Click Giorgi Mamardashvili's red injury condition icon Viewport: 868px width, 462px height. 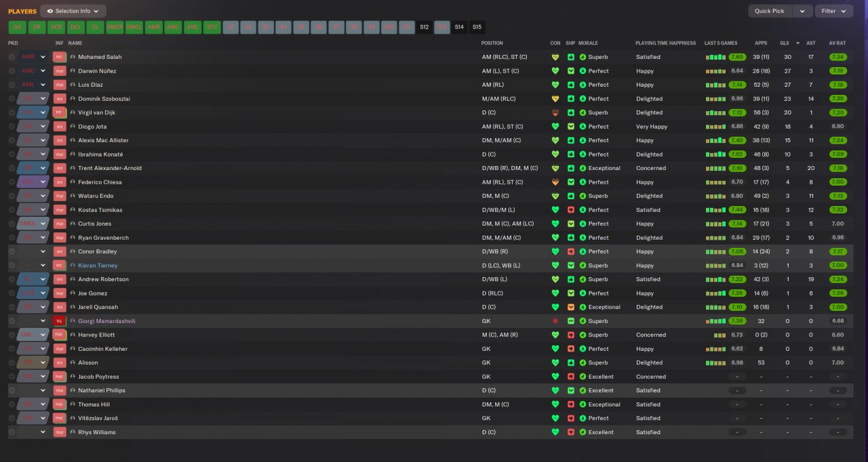[555, 321]
